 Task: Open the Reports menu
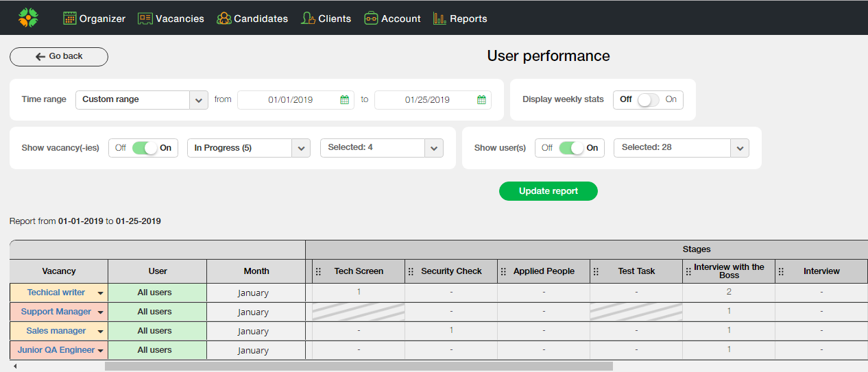point(460,18)
